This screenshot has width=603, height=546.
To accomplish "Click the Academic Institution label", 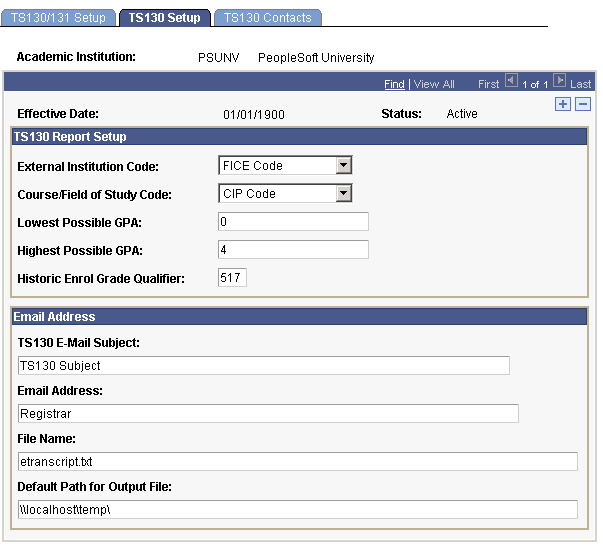I will pyautogui.click(x=76, y=57).
